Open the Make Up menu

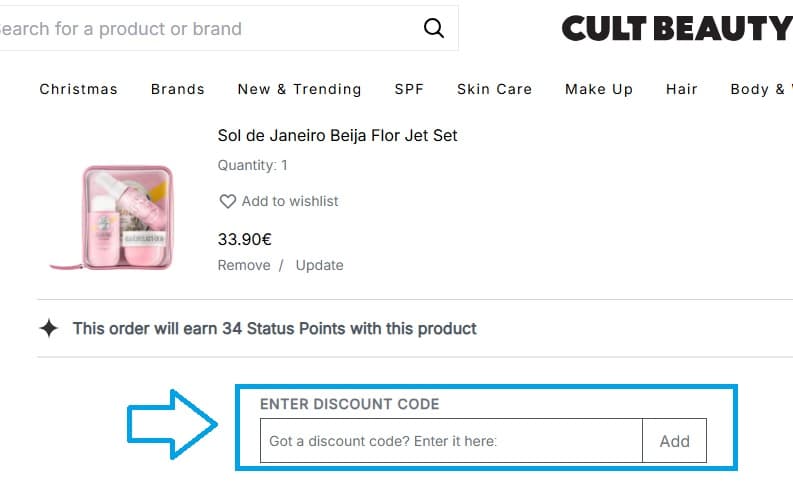pos(599,89)
